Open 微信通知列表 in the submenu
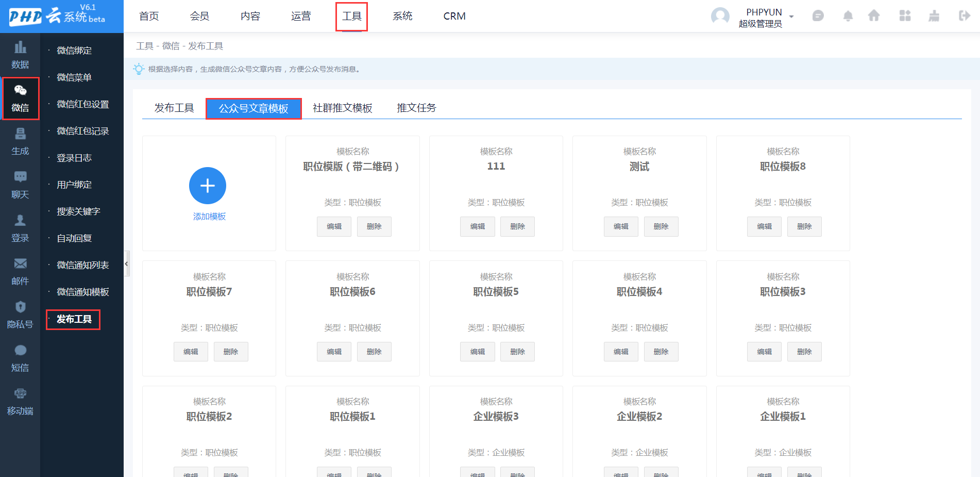Viewport: 980px width, 477px height. coord(82,265)
